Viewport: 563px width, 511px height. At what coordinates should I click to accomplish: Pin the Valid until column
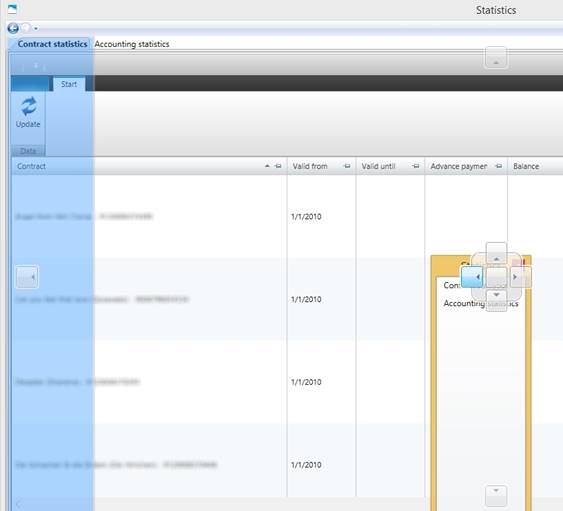416,166
